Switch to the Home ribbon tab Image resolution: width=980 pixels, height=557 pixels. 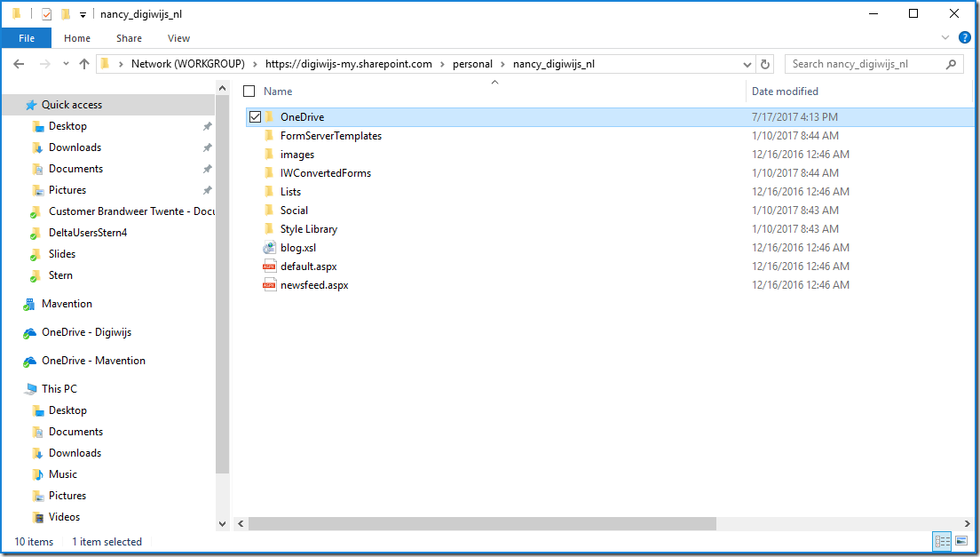77,38
